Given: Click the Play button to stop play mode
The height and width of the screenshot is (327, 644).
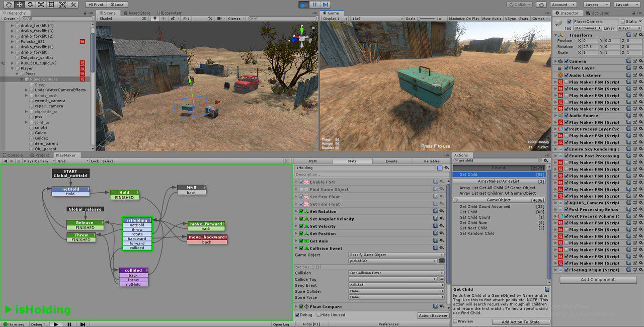Looking at the screenshot, I should click(x=303, y=5).
